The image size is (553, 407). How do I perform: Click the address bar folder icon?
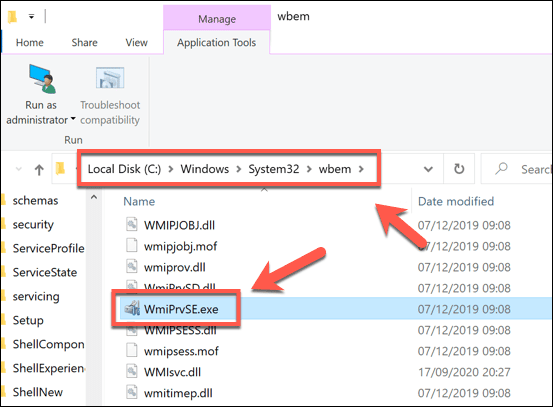pos(60,169)
